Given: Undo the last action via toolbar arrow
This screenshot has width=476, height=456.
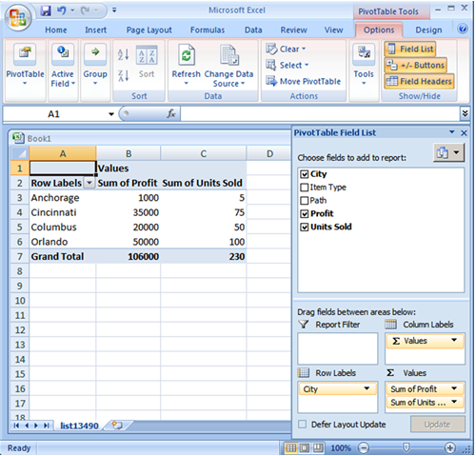Looking at the screenshot, I should (61, 10).
